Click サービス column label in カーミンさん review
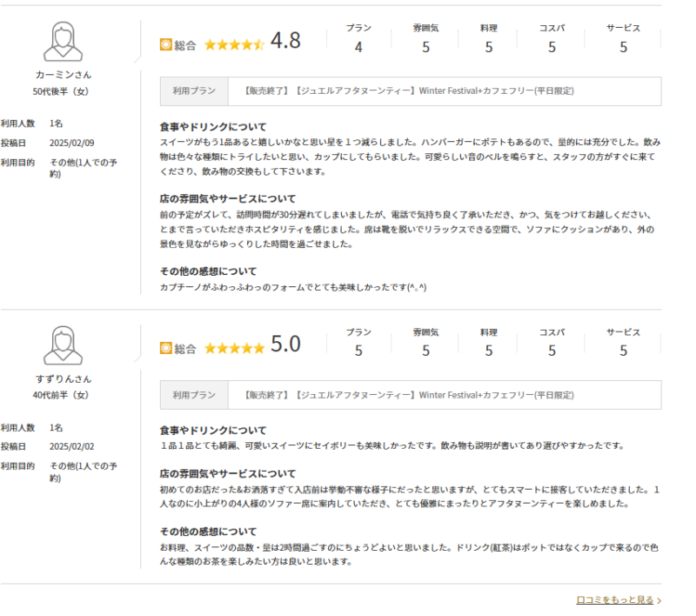 tap(623, 28)
